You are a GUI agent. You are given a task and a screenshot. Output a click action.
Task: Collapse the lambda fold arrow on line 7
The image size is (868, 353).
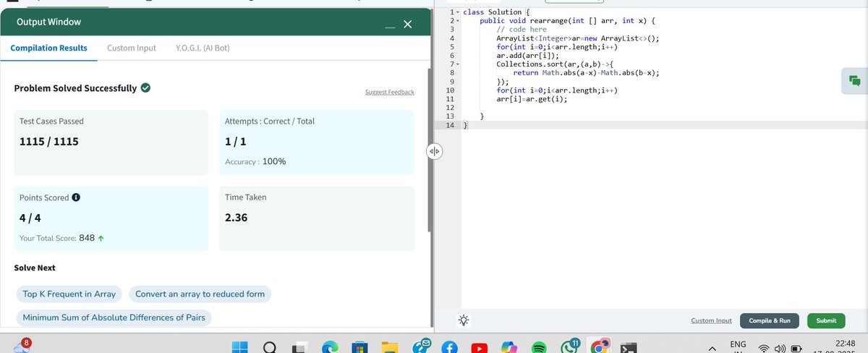coord(458,64)
